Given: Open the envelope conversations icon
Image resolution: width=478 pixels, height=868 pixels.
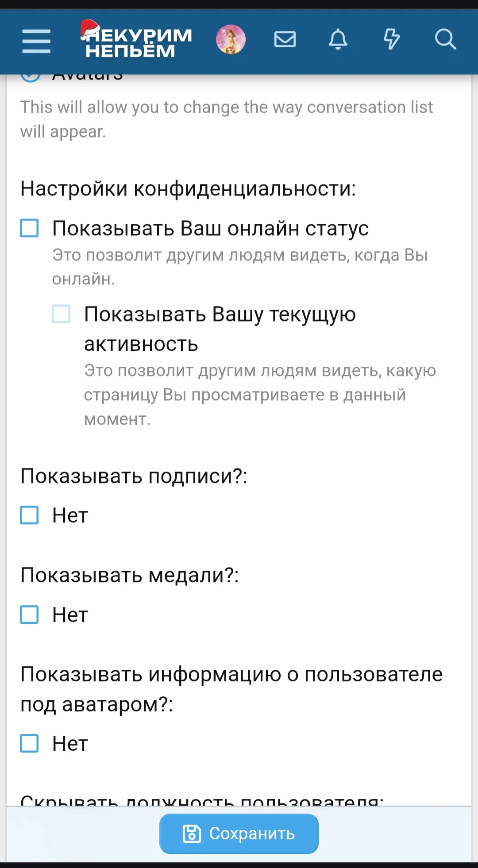Looking at the screenshot, I should (285, 40).
